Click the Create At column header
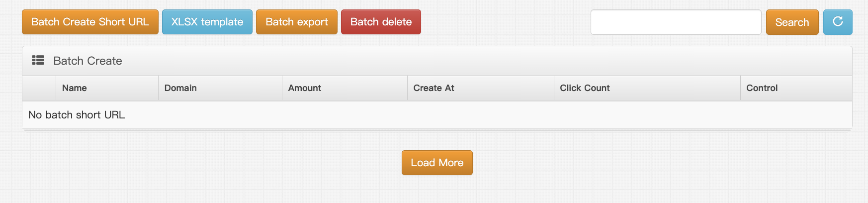868x203 pixels. pyautogui.click(x=434, y=88)
